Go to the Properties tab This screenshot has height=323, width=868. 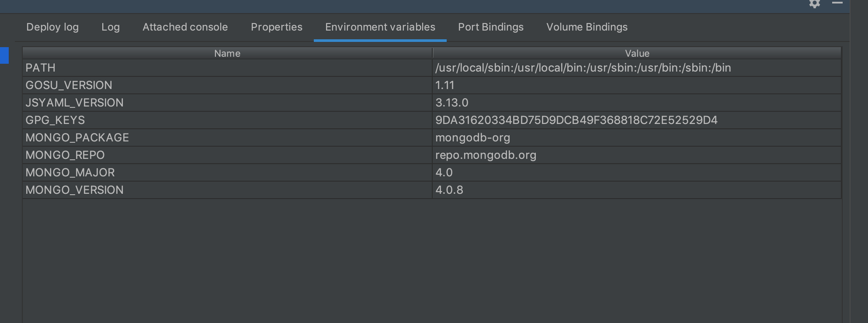pos(276,27)
